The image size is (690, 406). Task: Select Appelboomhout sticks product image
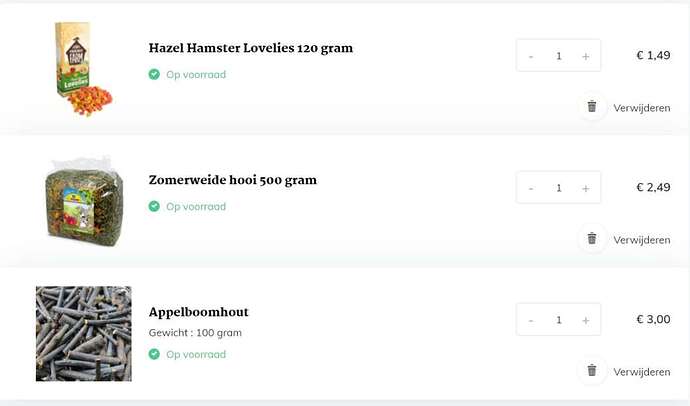[x=84, y=334]
